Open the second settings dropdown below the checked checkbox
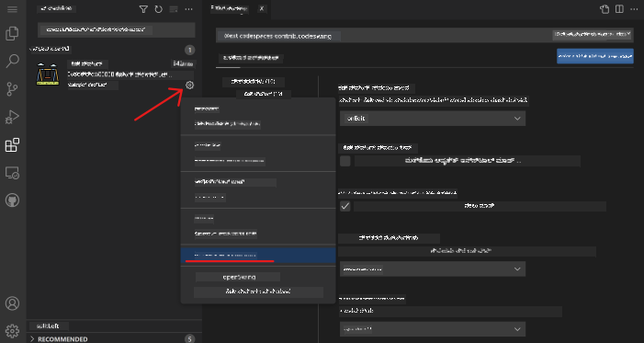The height and width of the screenshot is (343, 644). coord(433,269)
